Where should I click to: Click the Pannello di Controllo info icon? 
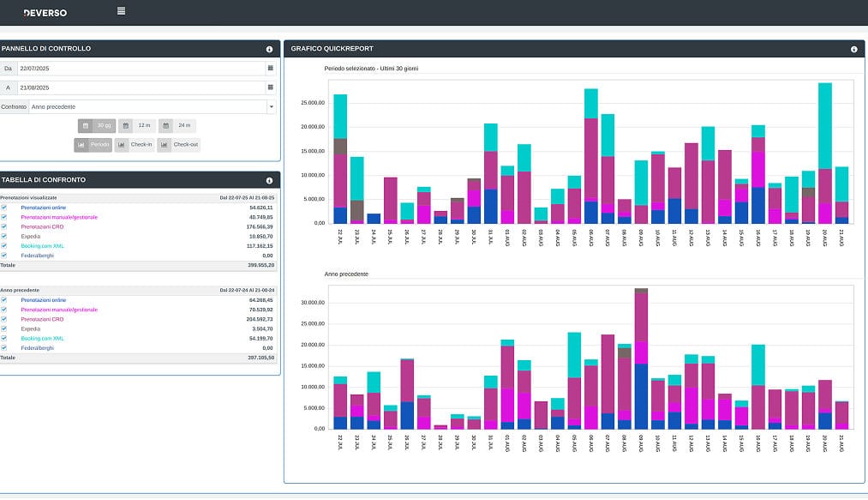[x=269, y=49]
